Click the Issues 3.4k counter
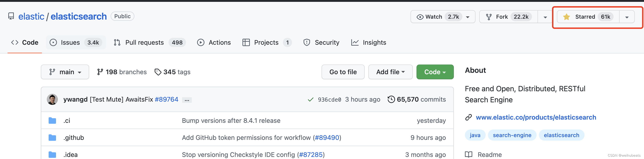 (x=93, y=42)
